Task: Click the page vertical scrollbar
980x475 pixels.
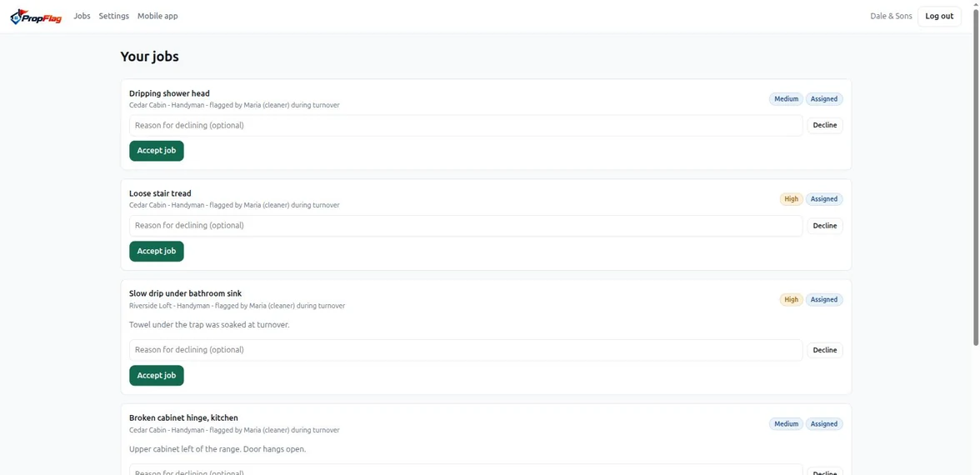Action: pos(977,178)
